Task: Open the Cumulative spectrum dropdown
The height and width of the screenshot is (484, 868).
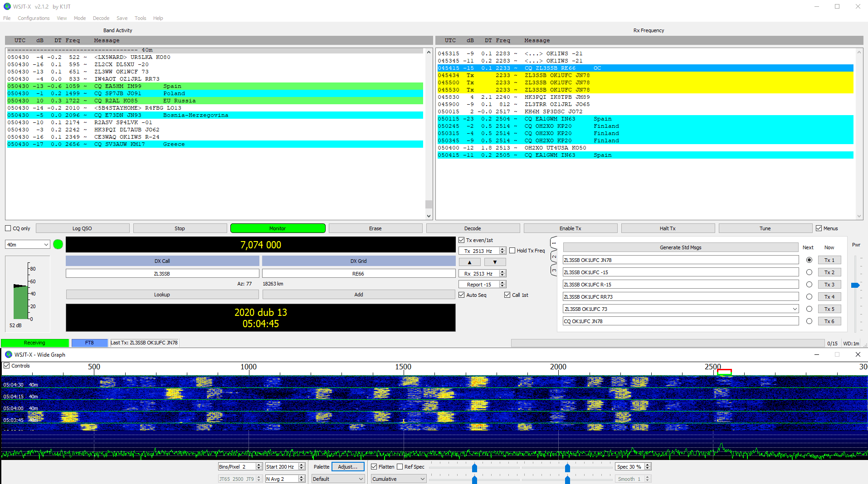Action: tap(399, 479)
